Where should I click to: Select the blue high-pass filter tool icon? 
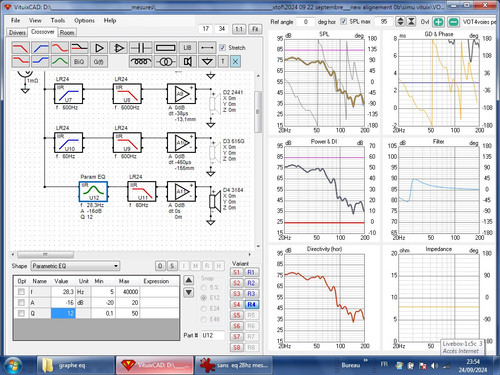pos(40,48)
